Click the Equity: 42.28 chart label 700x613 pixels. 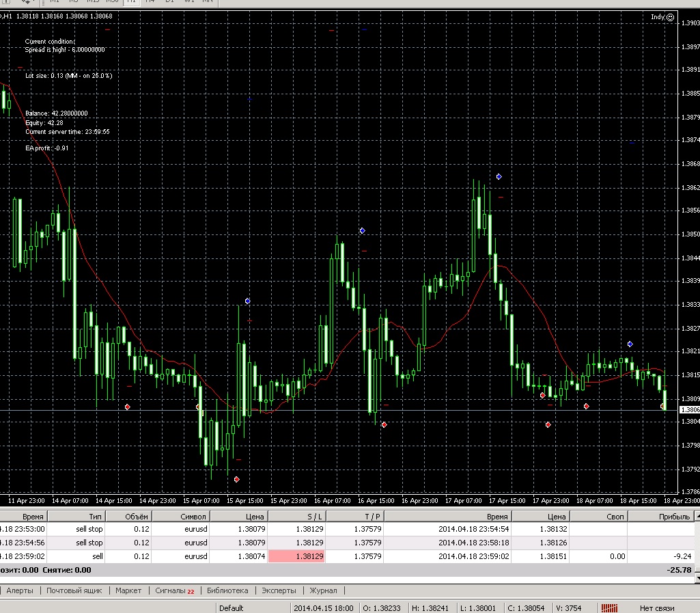44,122
